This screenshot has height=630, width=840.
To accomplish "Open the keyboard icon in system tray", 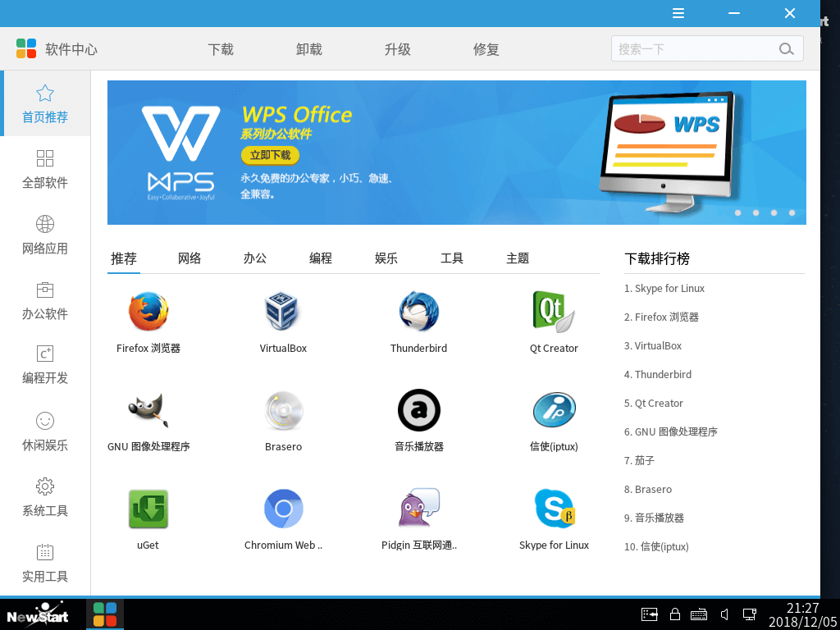I will coord(699,614).
